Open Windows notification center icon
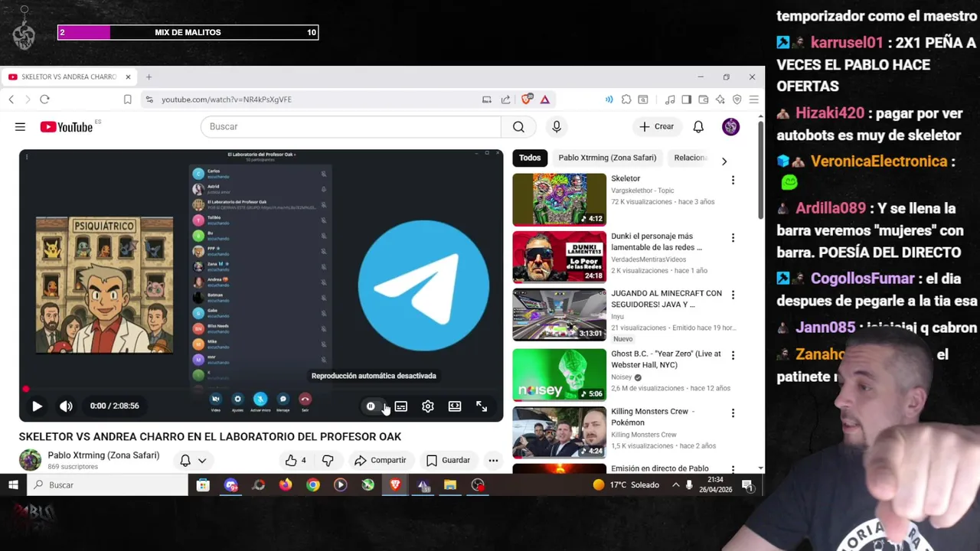The width and height of the screenshot is (980, 551). (x=747, y=485)
